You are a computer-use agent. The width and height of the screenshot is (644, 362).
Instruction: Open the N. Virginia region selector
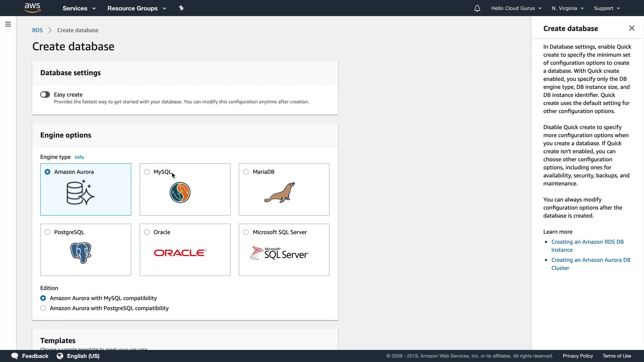point(568,8)
